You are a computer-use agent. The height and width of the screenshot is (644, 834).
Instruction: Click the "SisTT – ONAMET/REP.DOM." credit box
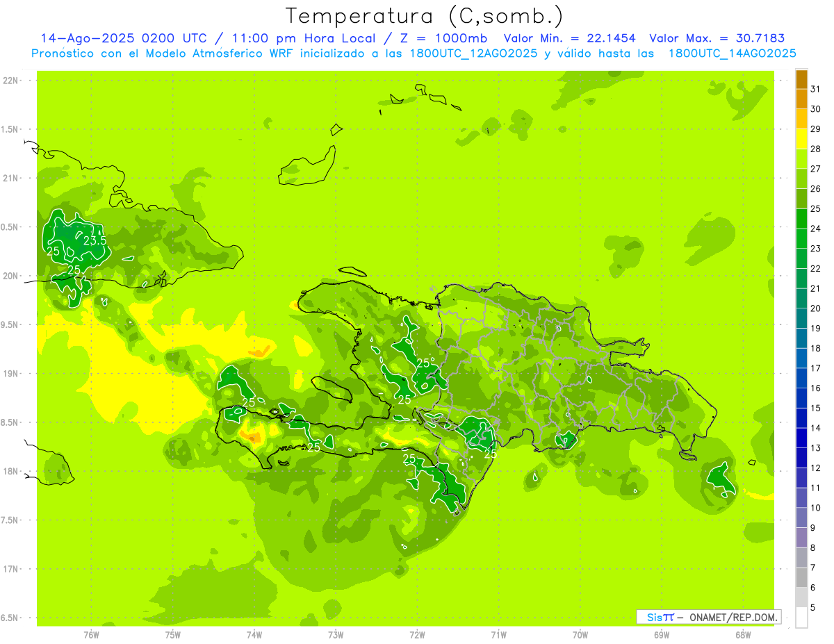pos(708,617)
